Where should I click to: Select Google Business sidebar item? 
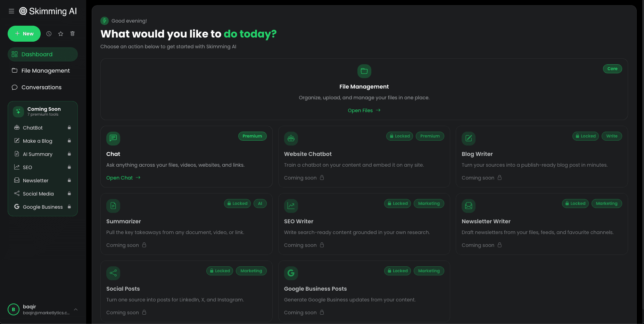[x=42, y=207]
